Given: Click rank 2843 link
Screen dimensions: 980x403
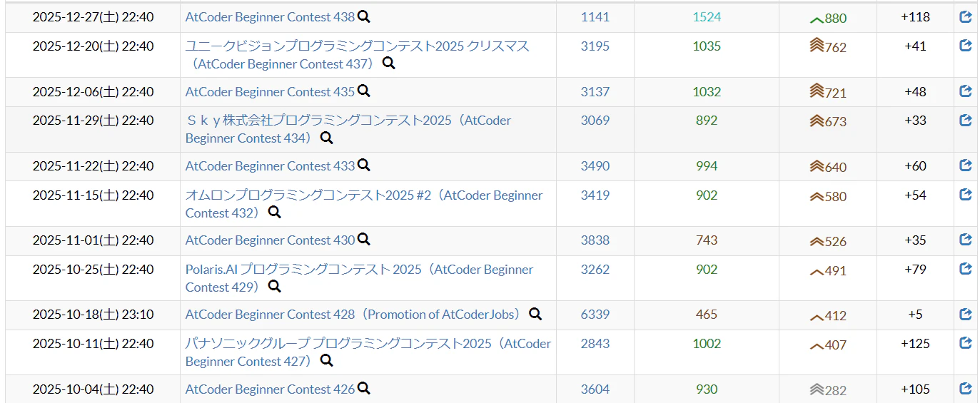Looking at the screenshot, I should point(595,342).
